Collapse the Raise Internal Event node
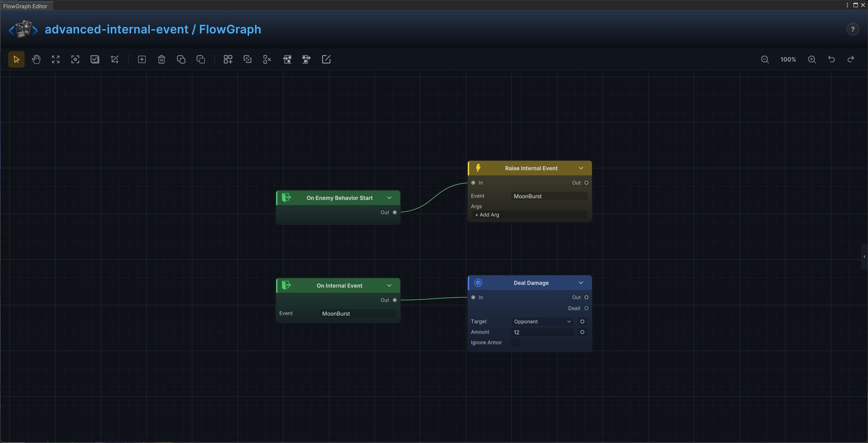 581,168
